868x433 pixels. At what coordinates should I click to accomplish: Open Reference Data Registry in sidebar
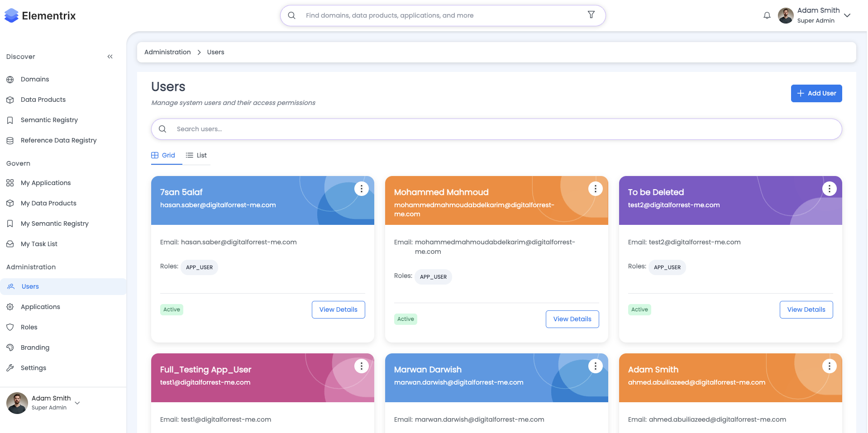(58, 140)
